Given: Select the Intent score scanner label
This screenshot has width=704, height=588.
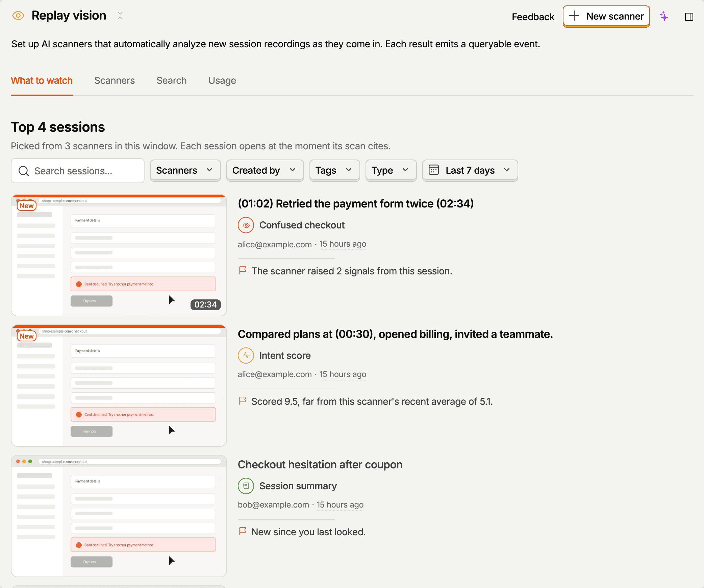Looking at the screenshot, I should pyautogui.click(x=285, y=356).
